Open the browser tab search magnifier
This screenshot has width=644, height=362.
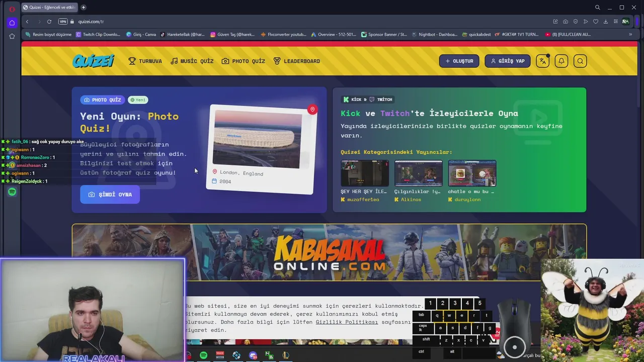[x=597, y=7]
